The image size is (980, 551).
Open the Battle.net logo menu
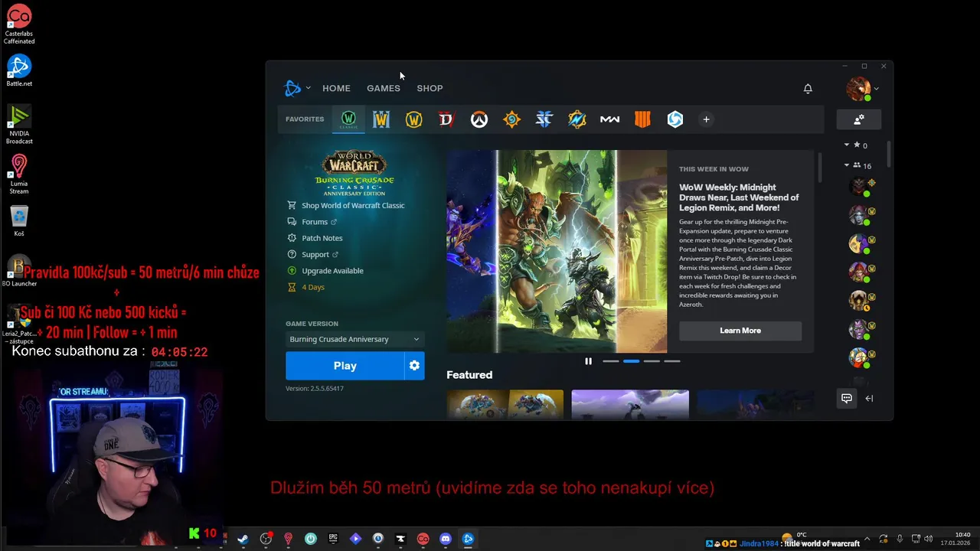[296, 88]
